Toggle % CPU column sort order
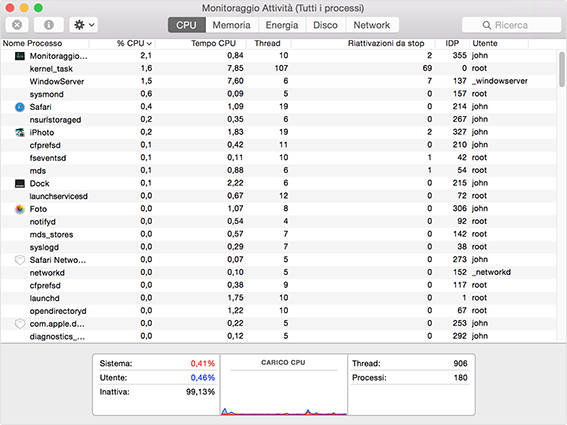This screenshot has width=567, height=425. pos(122,43)
